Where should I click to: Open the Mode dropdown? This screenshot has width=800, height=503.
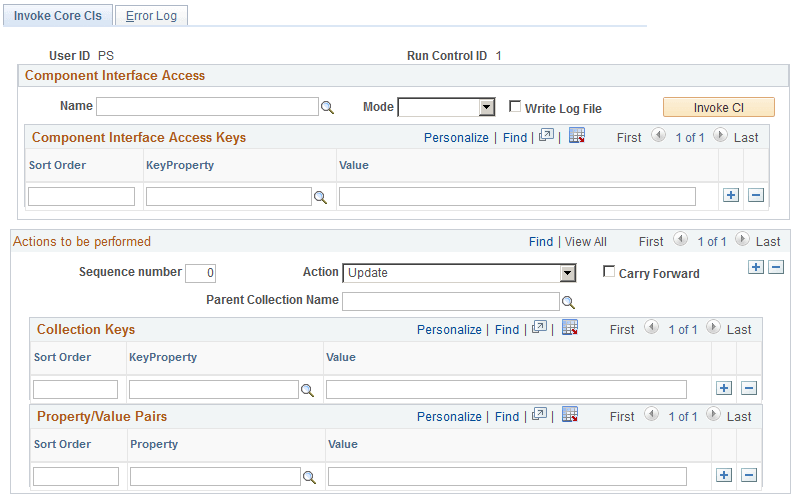[x=486, y=107]
